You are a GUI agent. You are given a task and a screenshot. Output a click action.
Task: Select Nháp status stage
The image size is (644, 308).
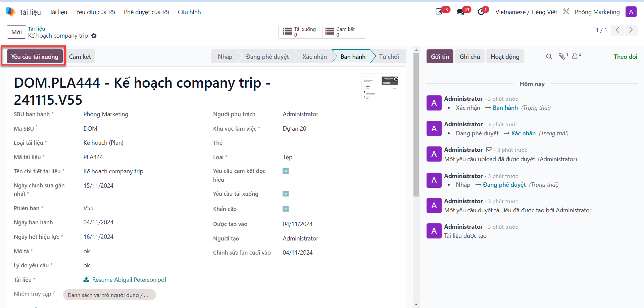(x=225, y=57)
